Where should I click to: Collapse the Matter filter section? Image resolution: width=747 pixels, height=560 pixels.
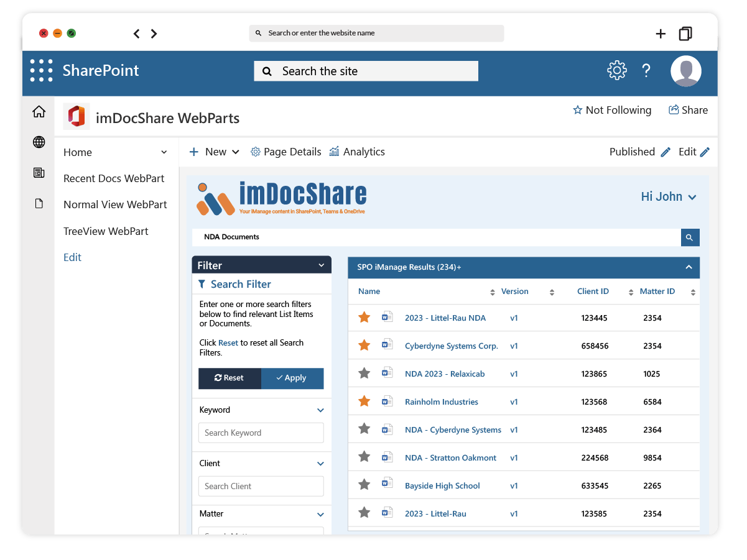(x=320, y=514)
